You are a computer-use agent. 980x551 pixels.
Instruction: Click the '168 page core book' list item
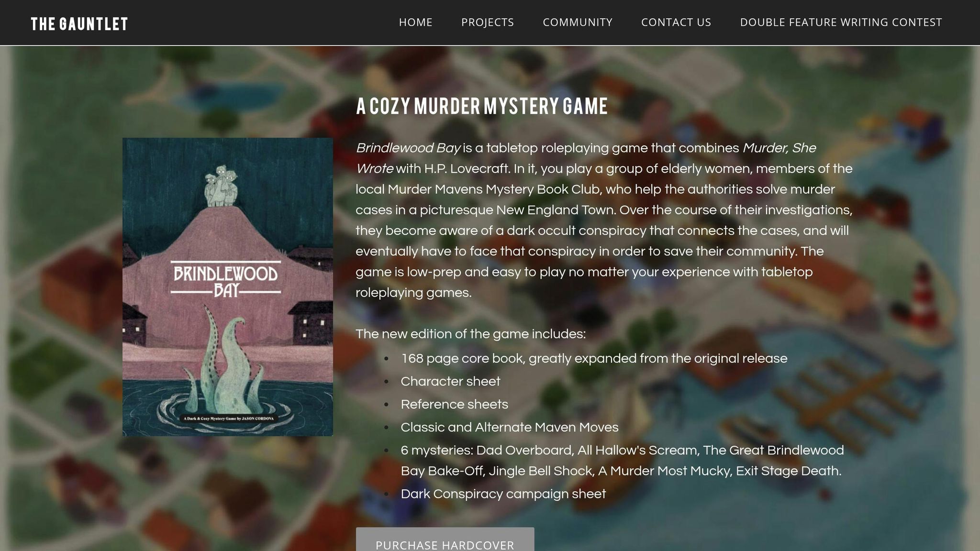[594, 358]
